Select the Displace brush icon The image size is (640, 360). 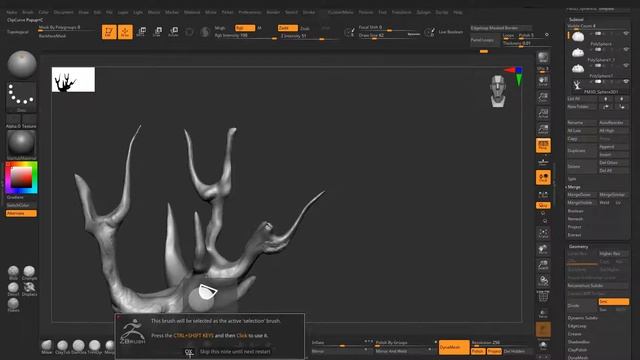29,289
